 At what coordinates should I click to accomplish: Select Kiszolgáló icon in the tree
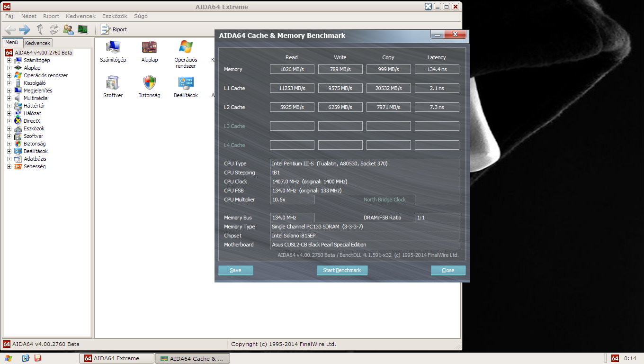[18, 83]
